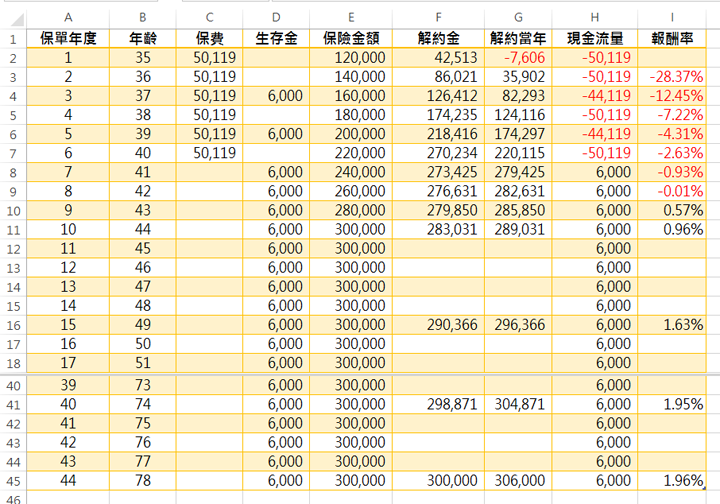Click the 保險金額 header cell

tap(352, 38)
